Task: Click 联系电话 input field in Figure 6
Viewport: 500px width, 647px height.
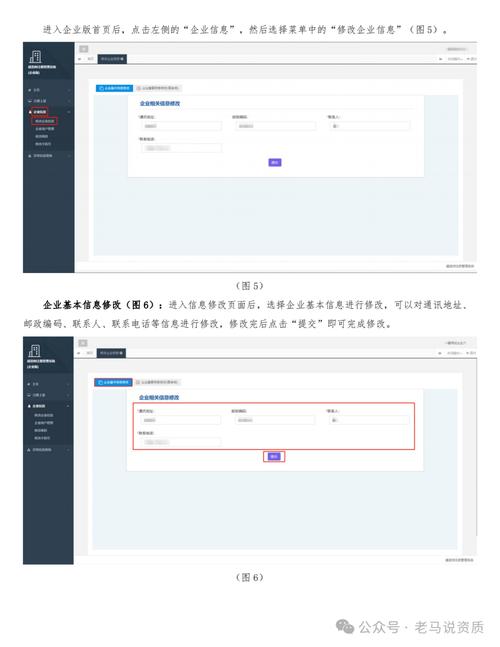Action: click(180, 442)
